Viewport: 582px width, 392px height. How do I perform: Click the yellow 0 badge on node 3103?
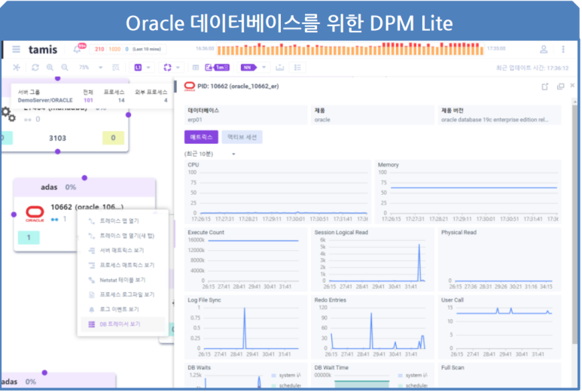point(113,138)
